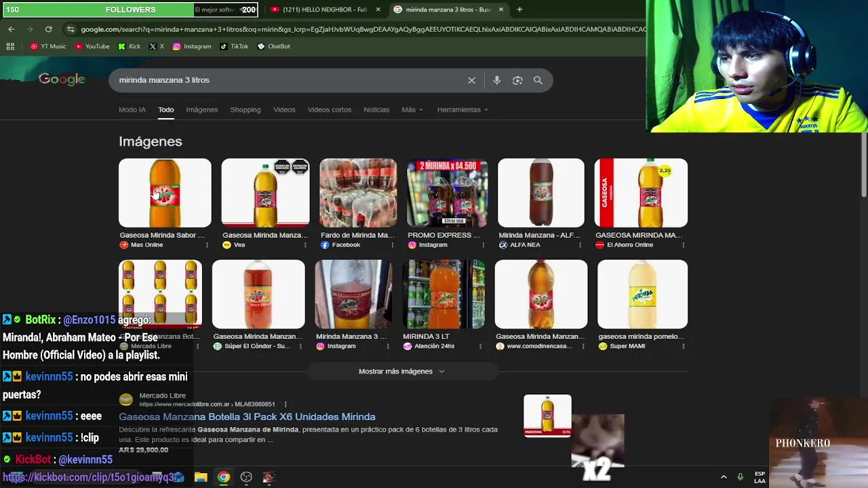Open gaseosa mirinda pomelo image
The width and height of the screenshot is (868, 488).
(642, 294)
